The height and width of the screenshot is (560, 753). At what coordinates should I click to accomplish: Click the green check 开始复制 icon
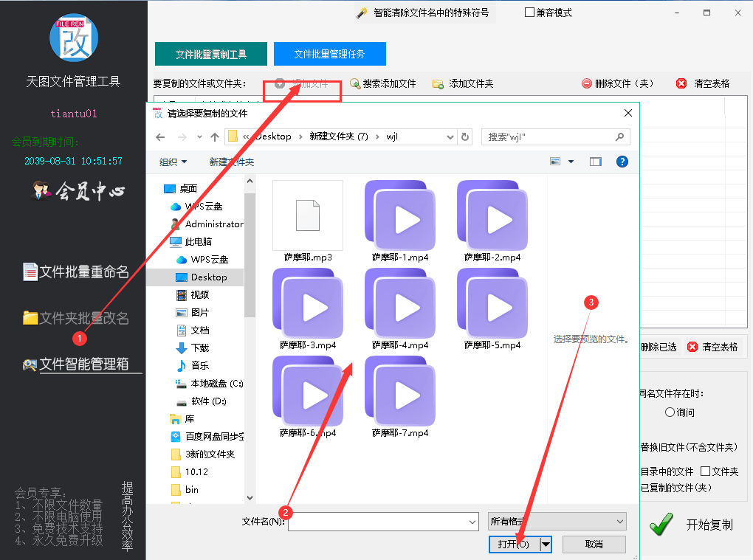tap(661, 524)
